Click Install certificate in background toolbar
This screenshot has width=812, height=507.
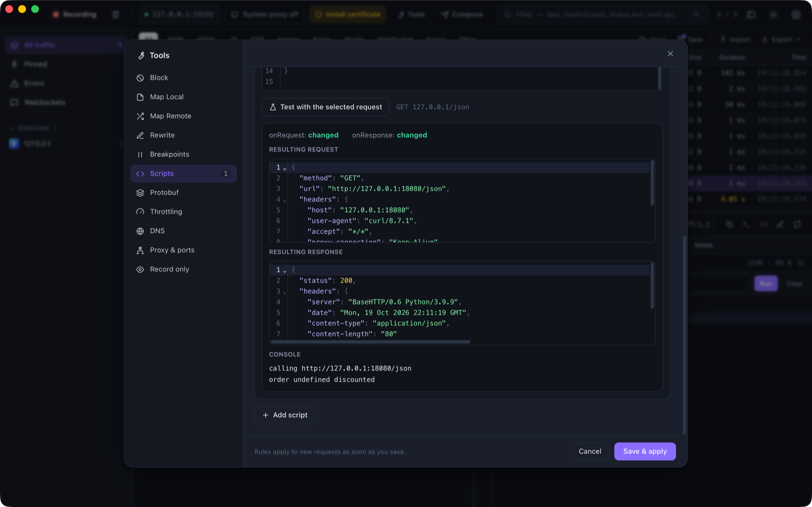tap(348, 14)
